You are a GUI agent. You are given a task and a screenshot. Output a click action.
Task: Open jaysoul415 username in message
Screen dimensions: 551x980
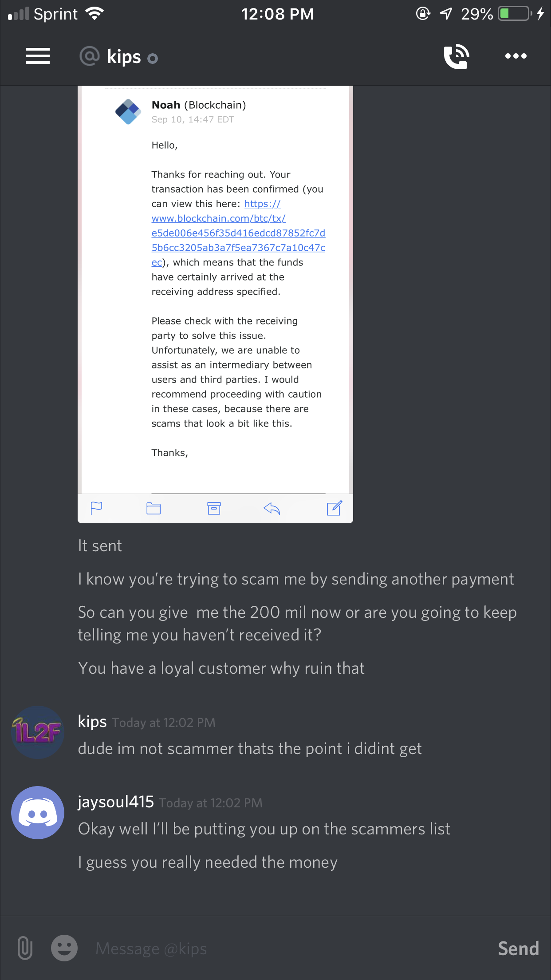pyautogui.click(x=116, y=802)
